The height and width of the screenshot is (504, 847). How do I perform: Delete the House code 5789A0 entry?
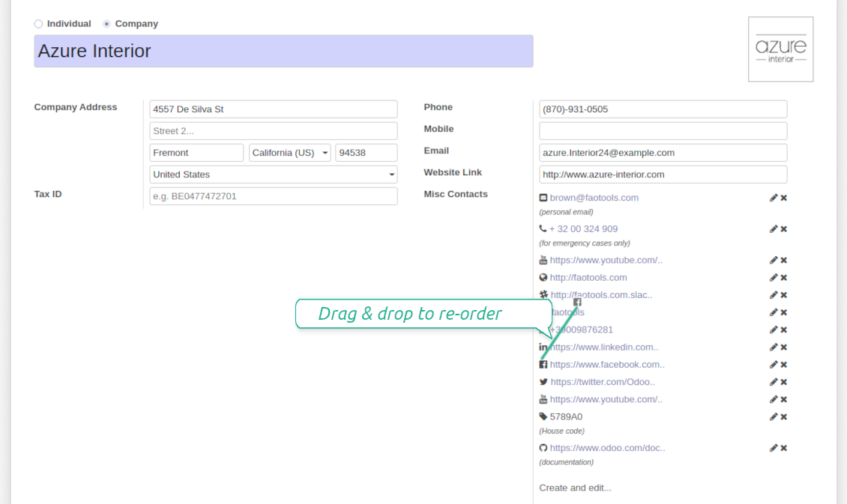tap(783, 417)
